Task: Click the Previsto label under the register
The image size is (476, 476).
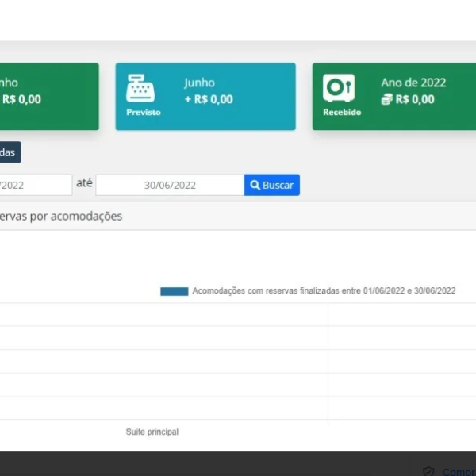Action: [x=143, y=112]
